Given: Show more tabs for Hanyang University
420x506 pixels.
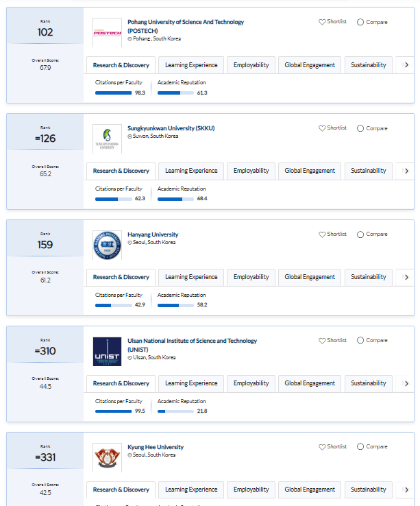Looking at the screenshot, I should [x=406, y=278].
